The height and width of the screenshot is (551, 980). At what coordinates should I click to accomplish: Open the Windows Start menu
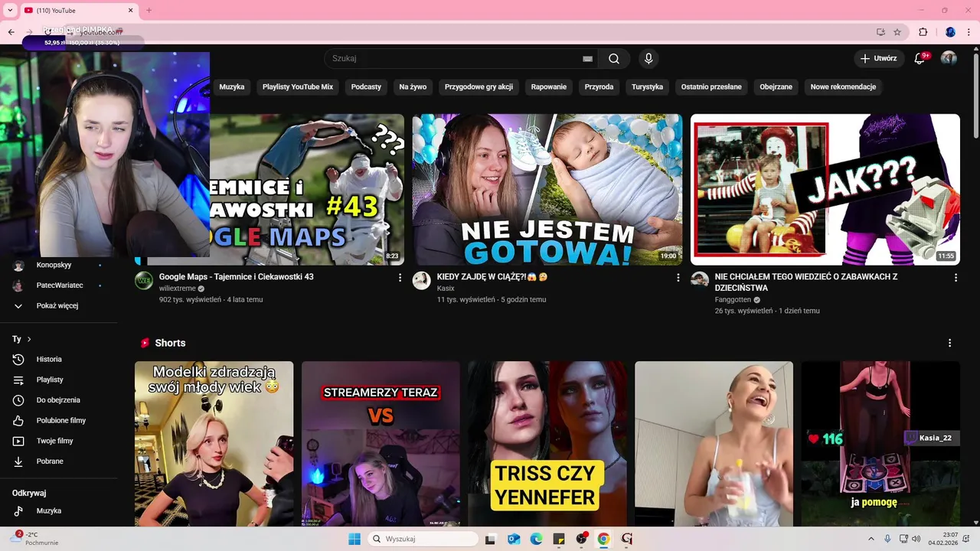click(x=354, y=539)
